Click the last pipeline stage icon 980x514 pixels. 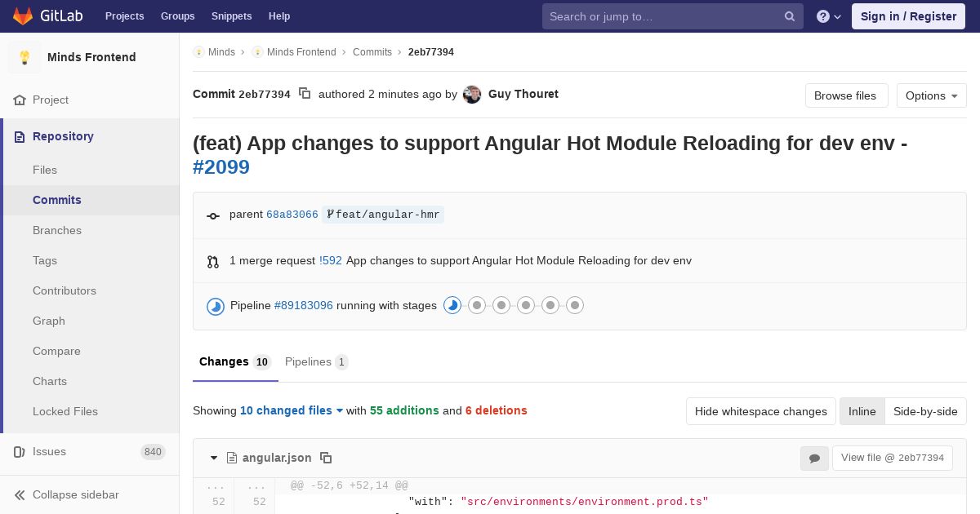click(x=575, y=306)
